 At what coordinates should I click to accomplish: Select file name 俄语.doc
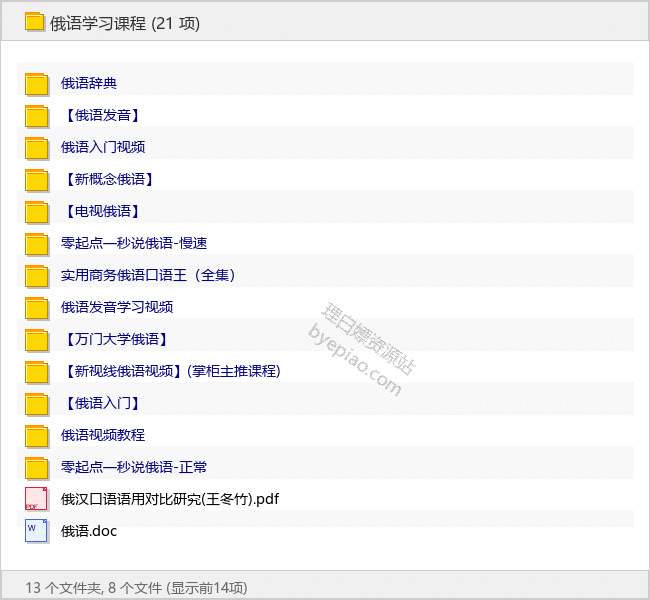coord(89,531)
